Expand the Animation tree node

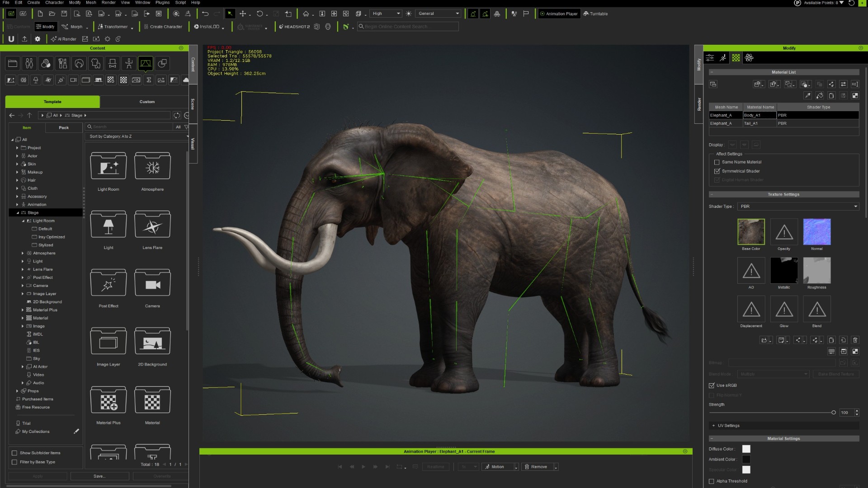[17, 205]
